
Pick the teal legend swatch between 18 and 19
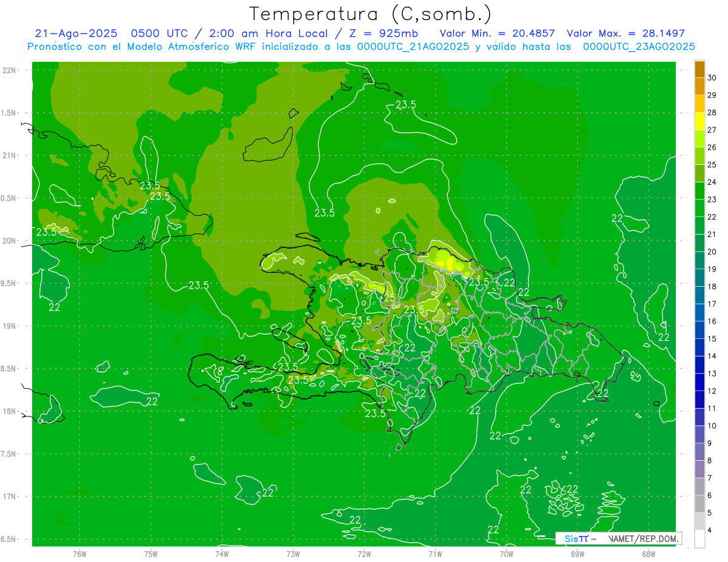(699, 278)
